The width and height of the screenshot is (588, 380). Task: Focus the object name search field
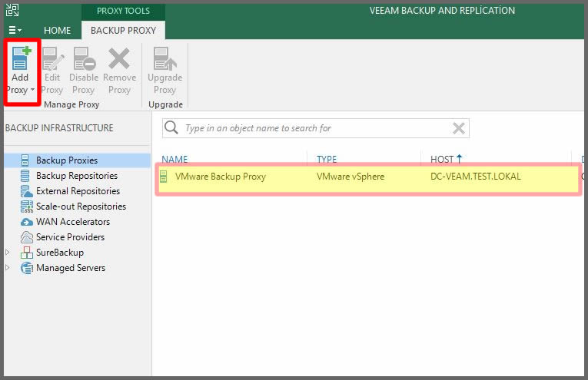pyautogui.click(x=316, y=128)
